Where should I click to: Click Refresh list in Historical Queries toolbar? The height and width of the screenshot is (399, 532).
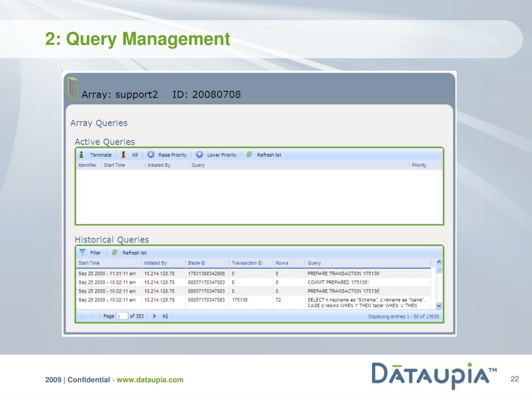pos(135,253)
